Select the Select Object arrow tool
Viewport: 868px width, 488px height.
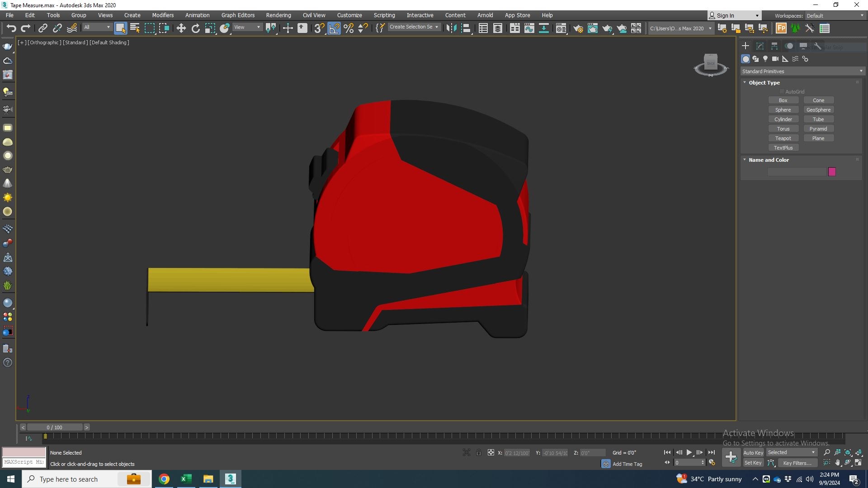click(120, 28)
